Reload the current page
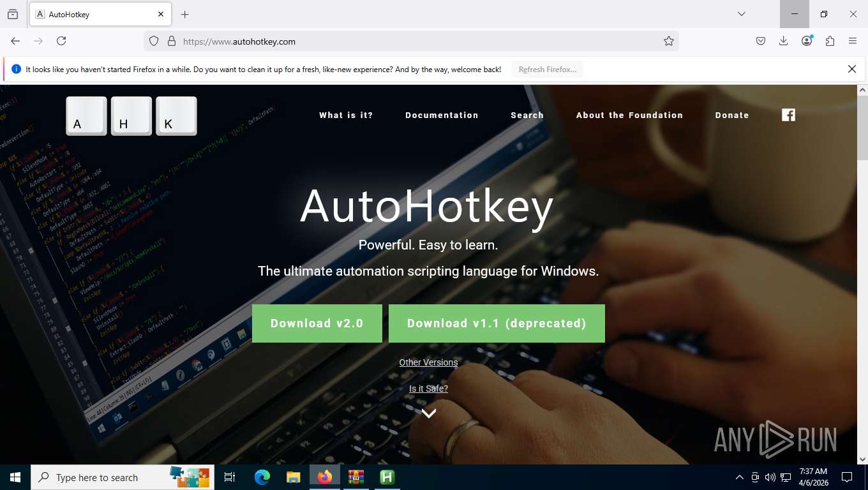The image size is (868, 490). click(61, 41)
